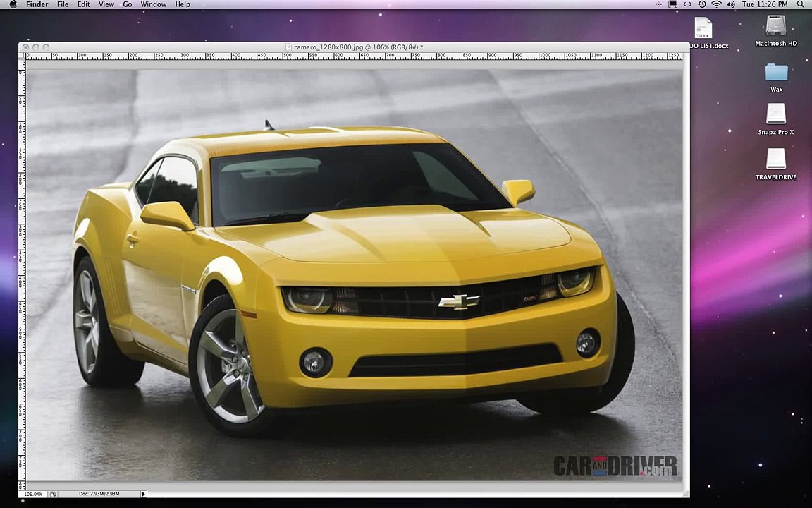Open the status bar info popup arrow
Viewport: 812px width, 508px height.
(144, 494)
